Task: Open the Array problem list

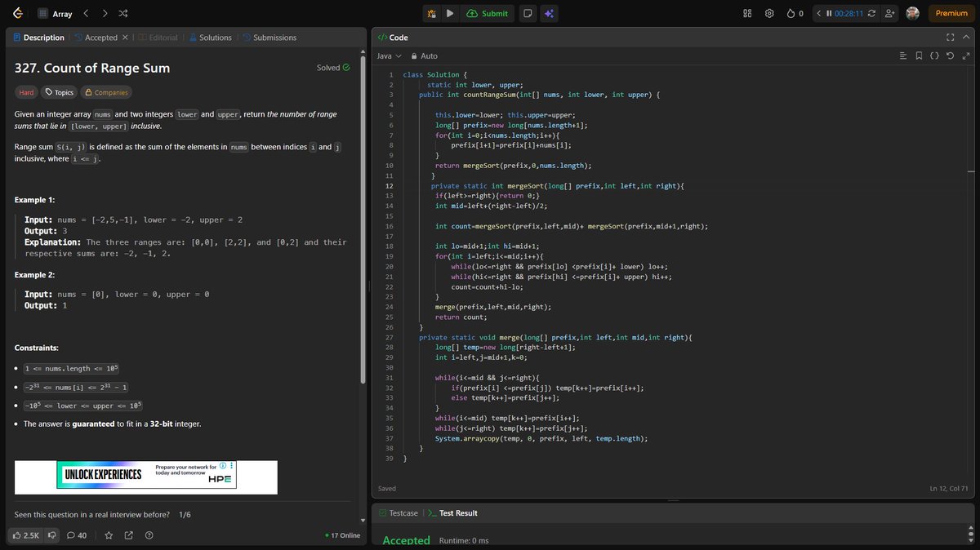Action: coord(56,14)
